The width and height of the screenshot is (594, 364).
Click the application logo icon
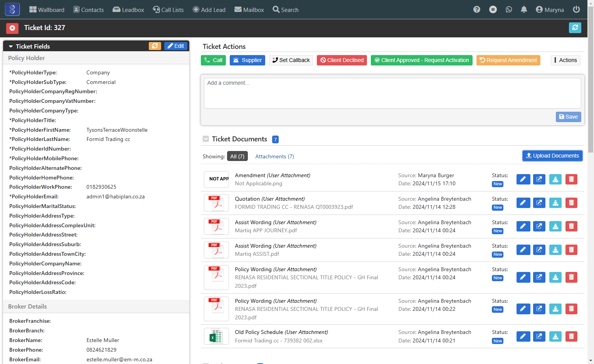point(12,10)
